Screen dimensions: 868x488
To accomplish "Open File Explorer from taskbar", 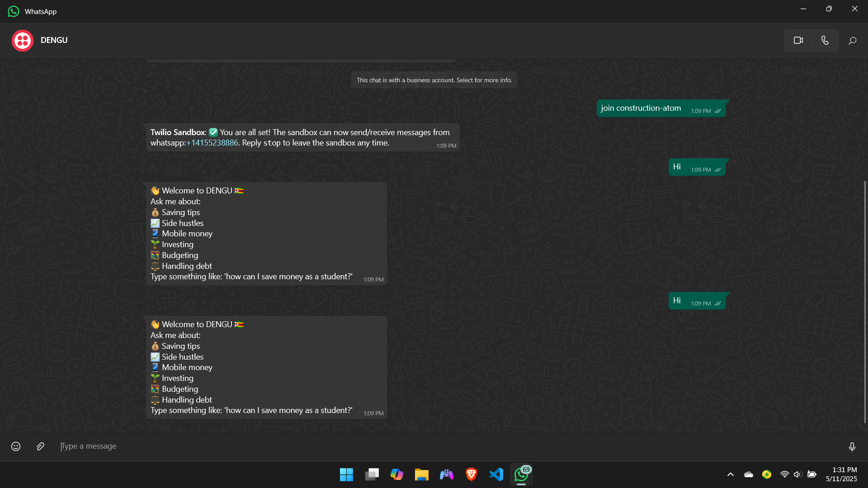I will pyautogui.click(x=421, y=474).
